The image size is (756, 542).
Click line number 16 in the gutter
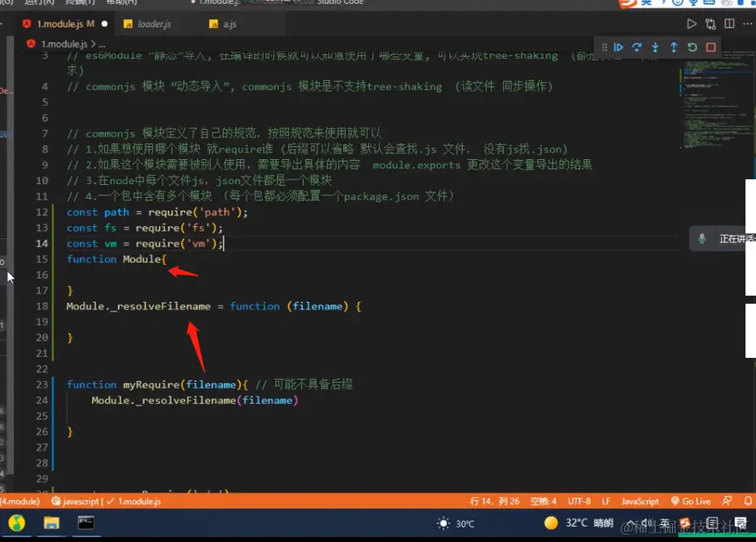42,275
